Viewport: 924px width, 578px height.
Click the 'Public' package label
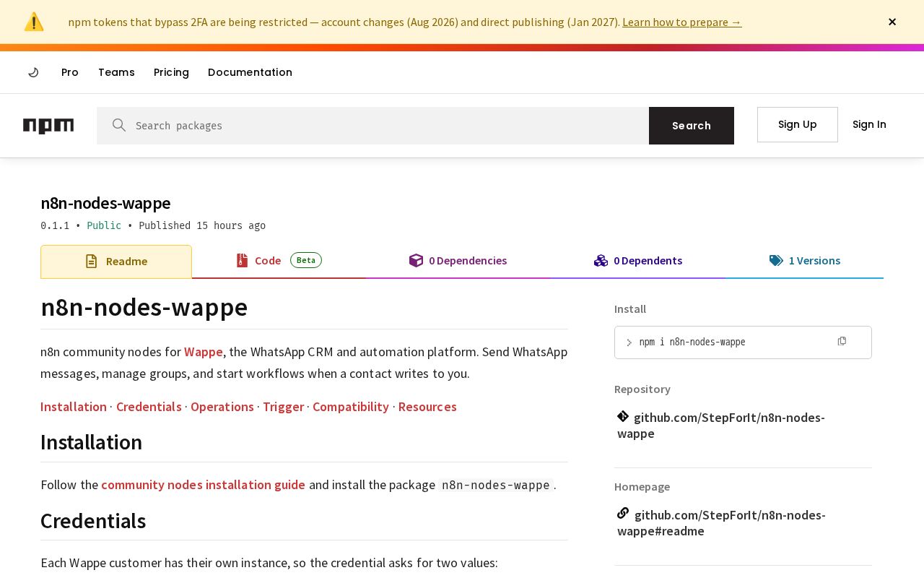[104, 225]
